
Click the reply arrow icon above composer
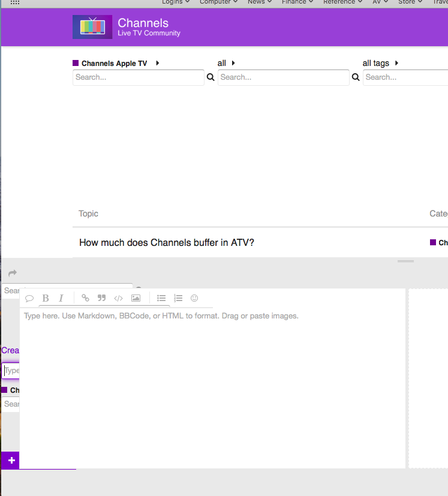pos(13,273)
